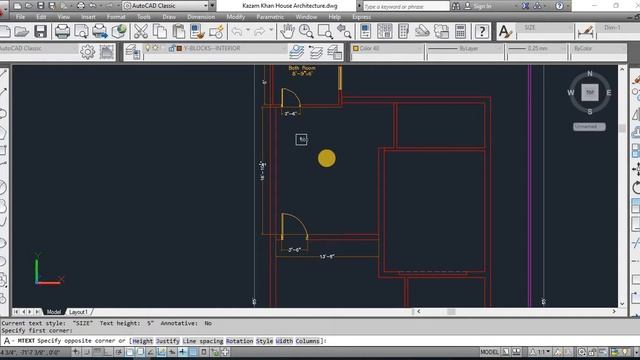Screen dimensions: 640x360
Task: Open the Properties palette icon
Action: point(365,31)
